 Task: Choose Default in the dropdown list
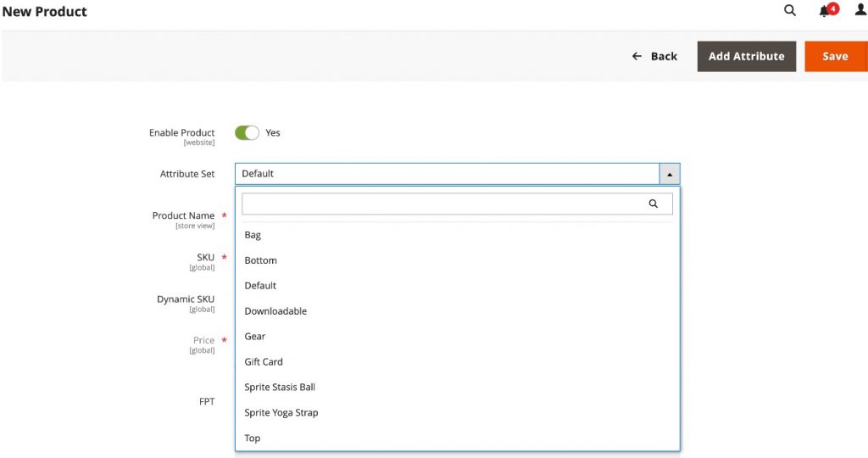coord(260,286)
